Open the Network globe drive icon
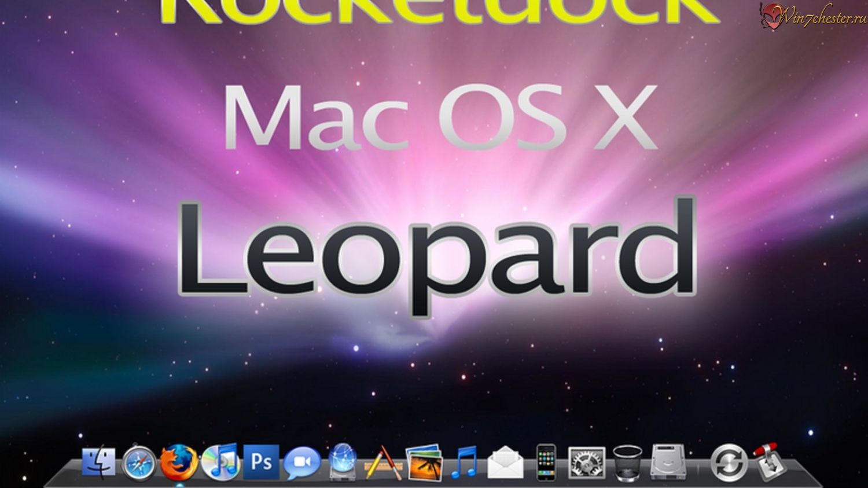The height and width of the screenshot is (488, 868). click(x=343, y=462)
